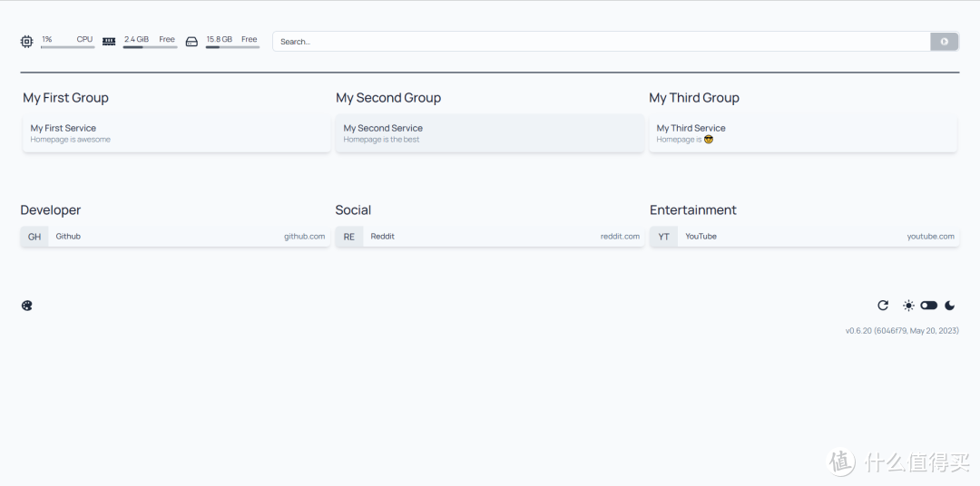Collapse the Entertainment bookmarks heading

click(x=693, y=210)
